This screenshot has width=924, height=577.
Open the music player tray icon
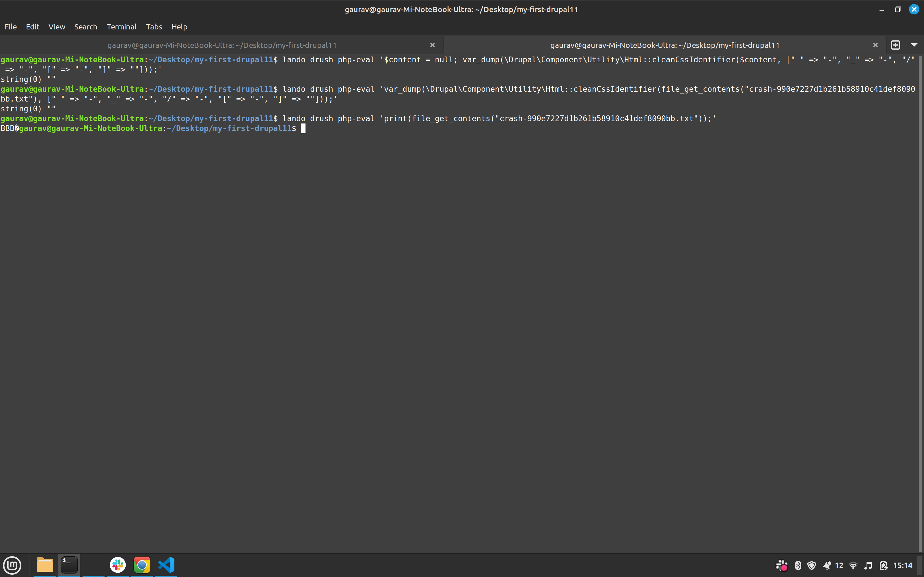coord(867,565)
